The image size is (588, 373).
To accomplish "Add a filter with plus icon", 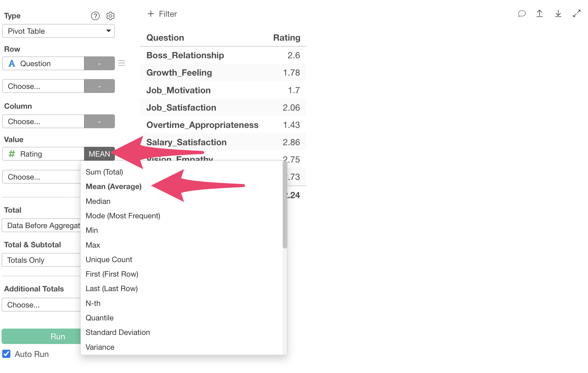I will (x=151, y=14).
